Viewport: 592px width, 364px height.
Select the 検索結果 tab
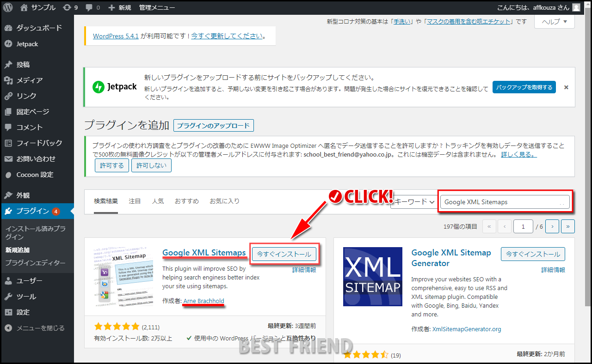point(106,201)
